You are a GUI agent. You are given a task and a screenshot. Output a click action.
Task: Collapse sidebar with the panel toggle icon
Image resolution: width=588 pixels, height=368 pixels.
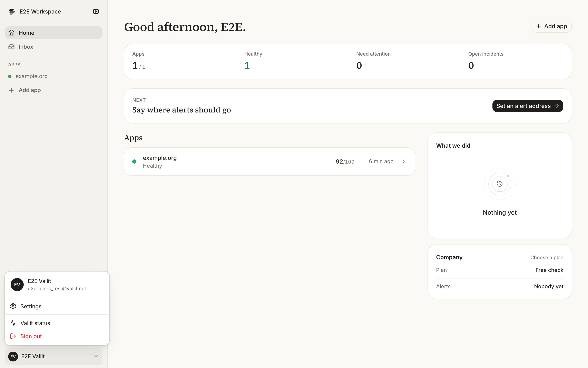click(96, 11)
